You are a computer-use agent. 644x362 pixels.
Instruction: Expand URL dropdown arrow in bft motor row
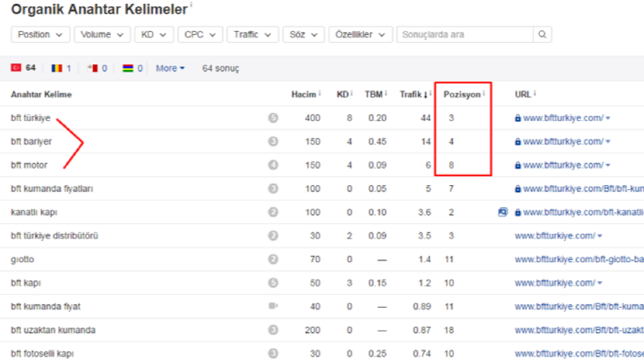[x=607, y=166]
